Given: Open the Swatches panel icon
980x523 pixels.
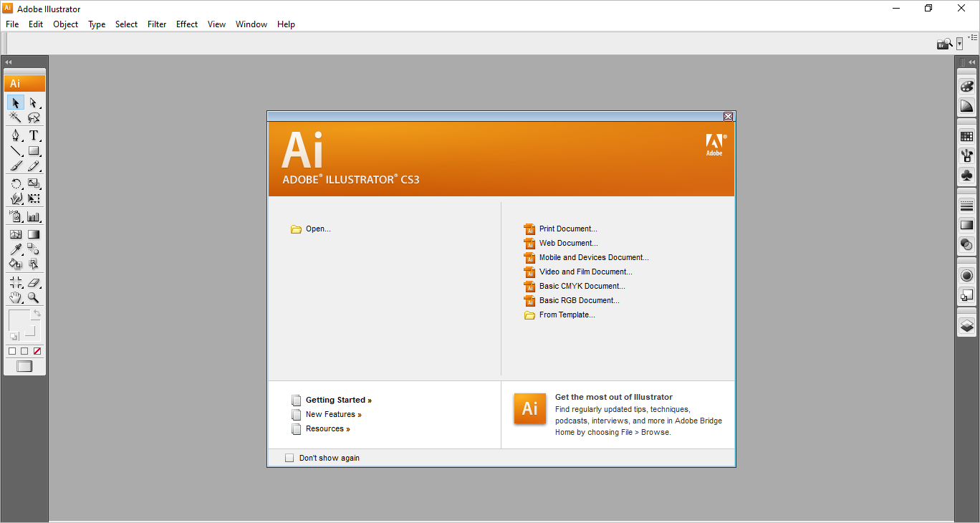Looking at the screenshot, I should click(x=966, y=135).
